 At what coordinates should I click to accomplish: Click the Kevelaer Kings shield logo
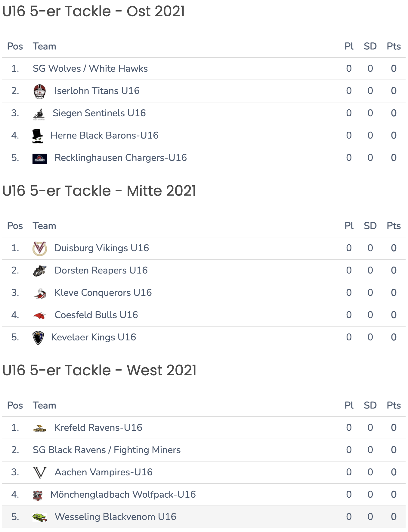point(38,338)
